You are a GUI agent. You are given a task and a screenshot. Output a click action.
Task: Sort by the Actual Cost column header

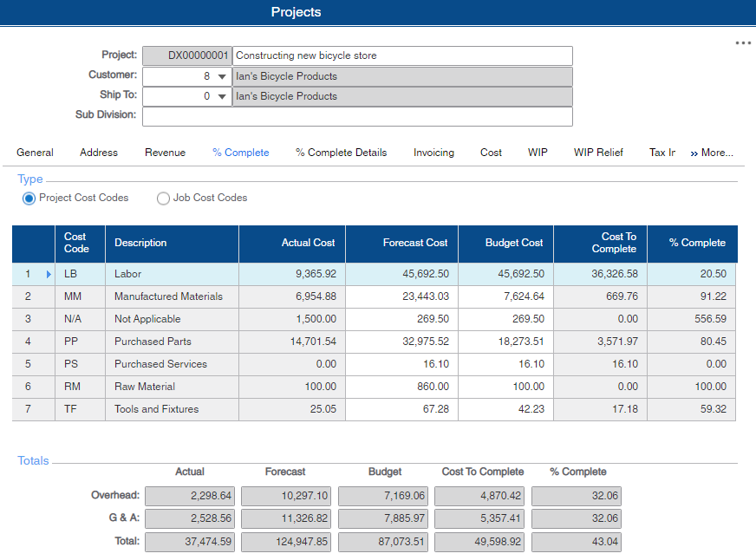(x=308, y=244)
